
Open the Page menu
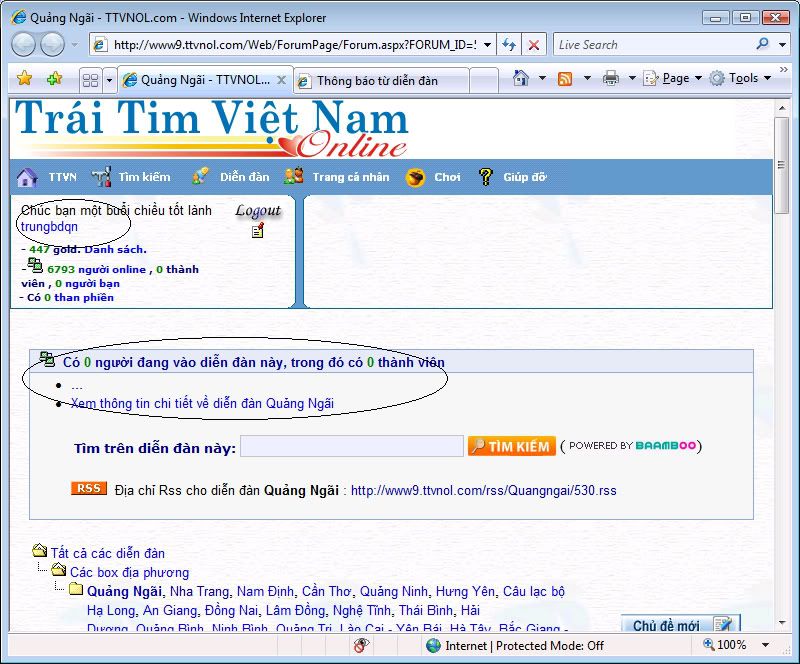[x=672, y=78]
